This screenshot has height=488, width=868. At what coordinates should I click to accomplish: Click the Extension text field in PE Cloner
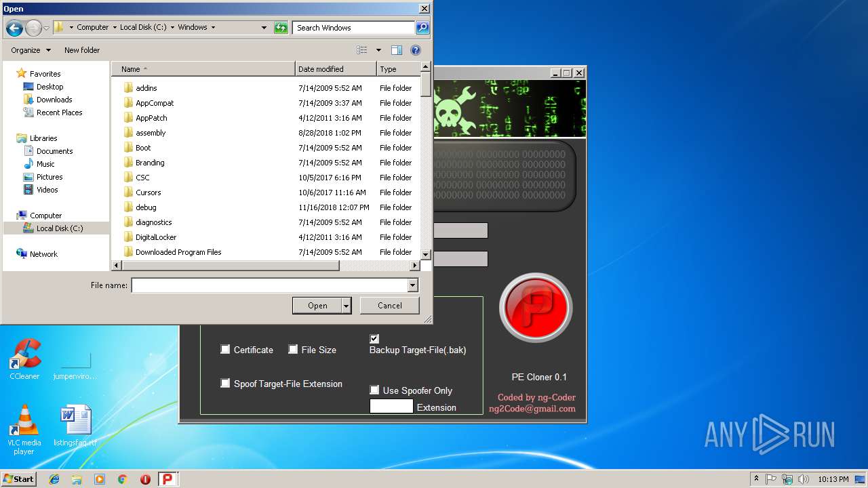point(391,407)
